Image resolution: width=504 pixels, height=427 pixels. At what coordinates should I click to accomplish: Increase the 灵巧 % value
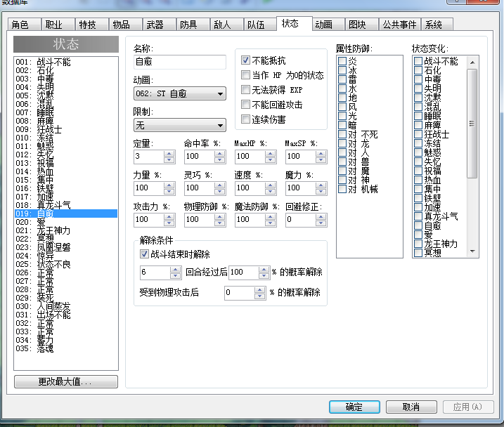coord(220,185)
